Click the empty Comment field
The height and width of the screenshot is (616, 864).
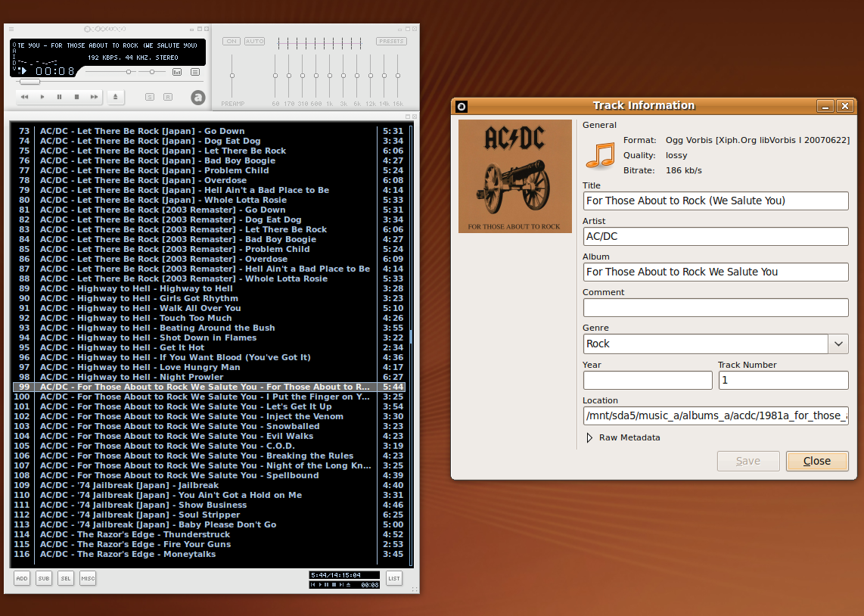pyautogui.click(x=716, y=307)
